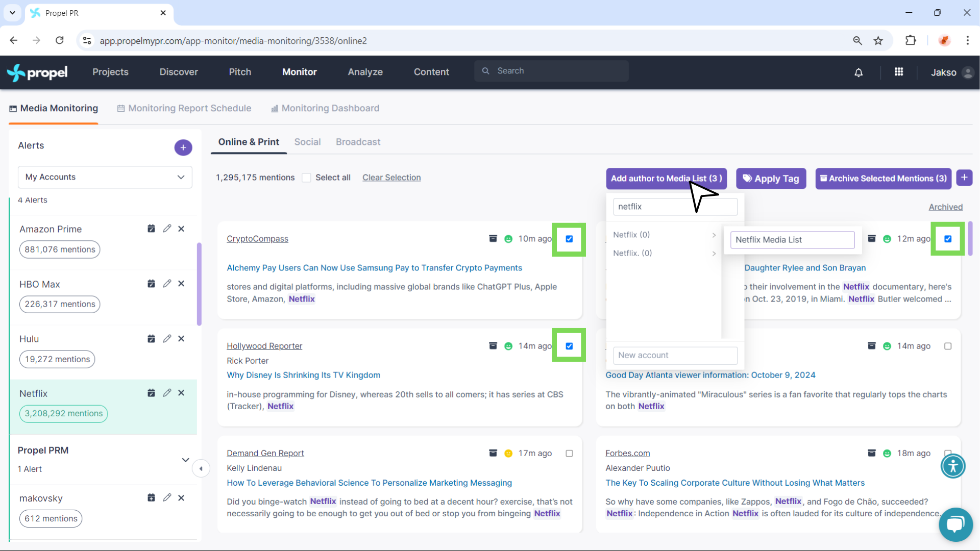Open the live chat bubble
The height and width of the screenshot is (551, 980).
pyautogui.click(x=955, y=524)
